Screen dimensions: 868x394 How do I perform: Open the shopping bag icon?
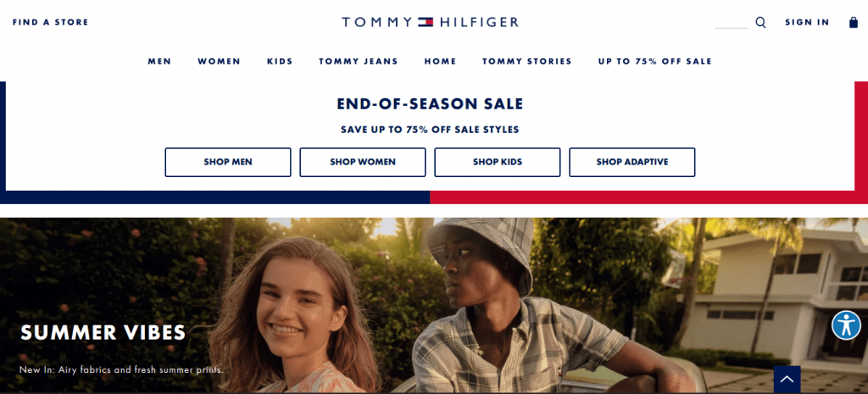click(x=854, y=22)
